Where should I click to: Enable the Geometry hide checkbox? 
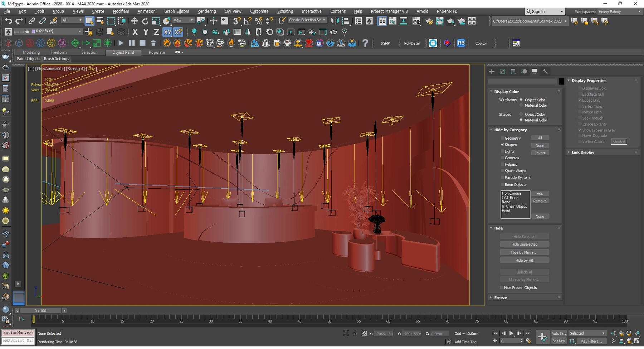pyautogui.click(x=502, y=138)
